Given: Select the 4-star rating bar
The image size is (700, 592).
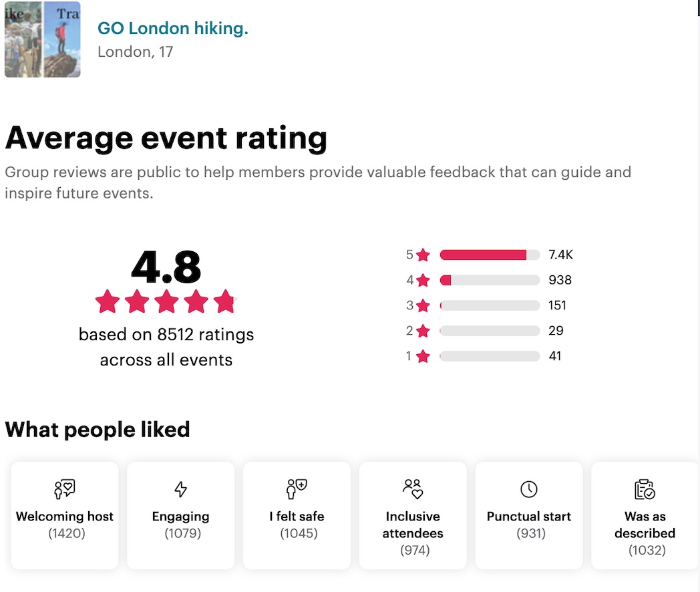Looking at the screenshot, I should (x=490, y=280).
